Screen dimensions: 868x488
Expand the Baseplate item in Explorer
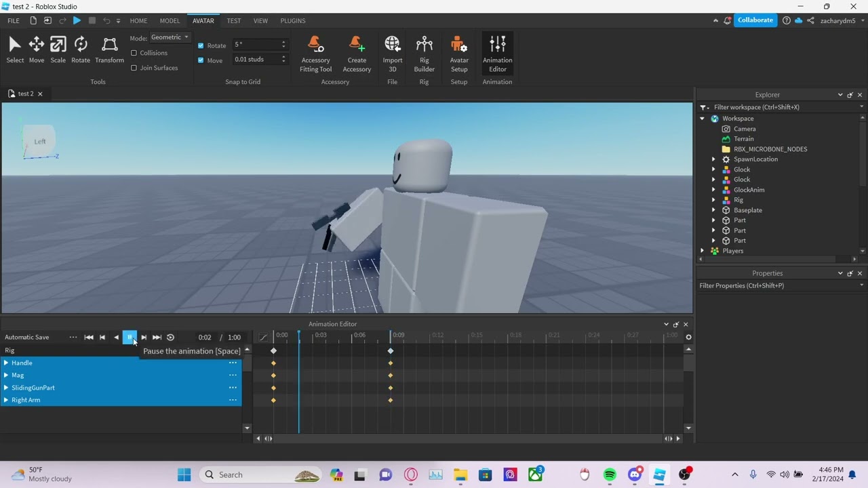pos(713,210)
